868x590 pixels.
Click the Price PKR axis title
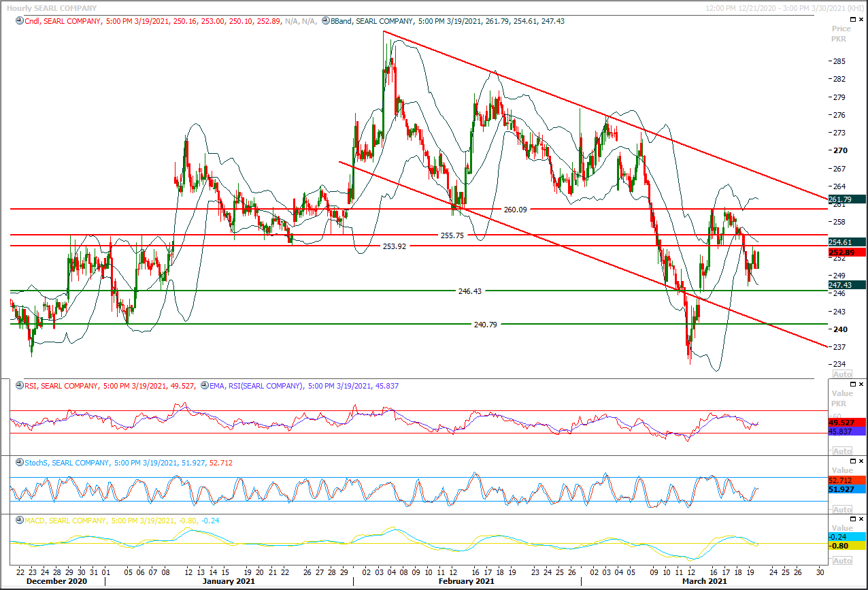click(841, 34)
